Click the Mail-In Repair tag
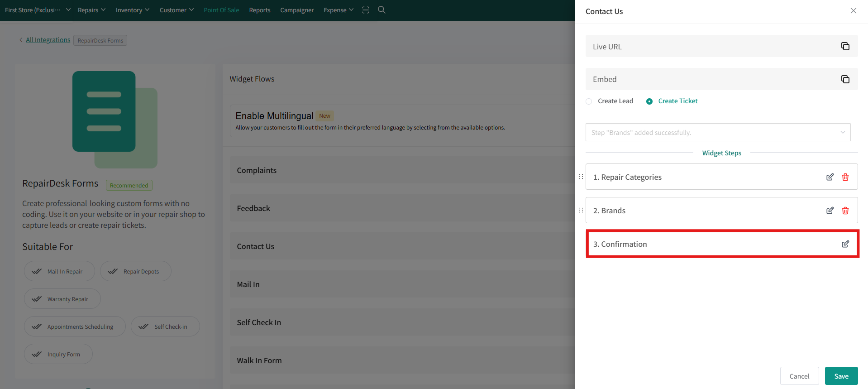 click(x=59, y=271)
